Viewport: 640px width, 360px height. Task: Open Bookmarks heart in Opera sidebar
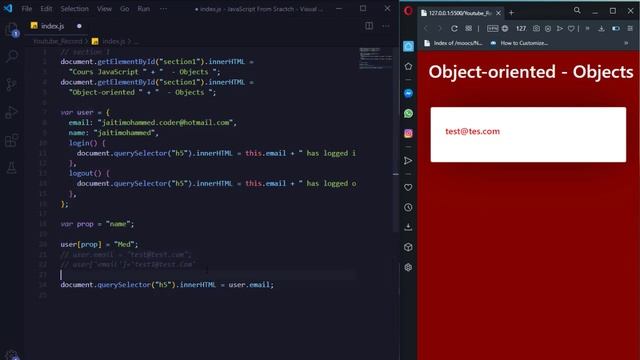click(x=408, y=187)
